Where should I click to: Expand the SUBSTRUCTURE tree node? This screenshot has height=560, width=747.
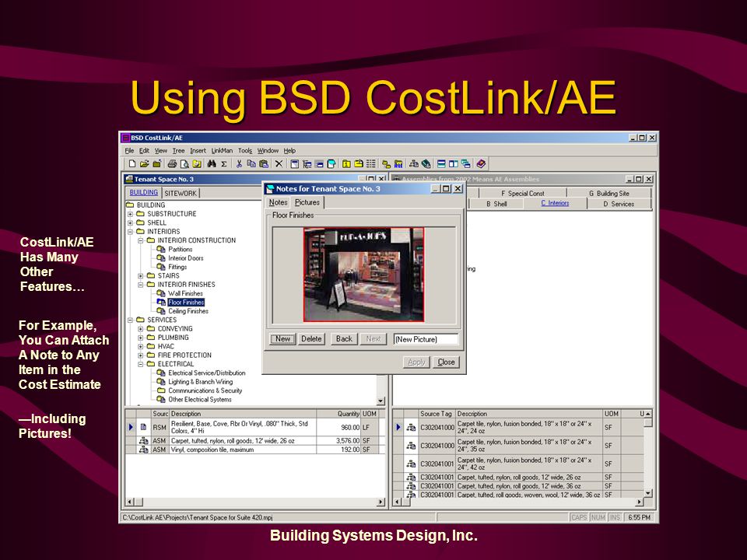point(130,214)
